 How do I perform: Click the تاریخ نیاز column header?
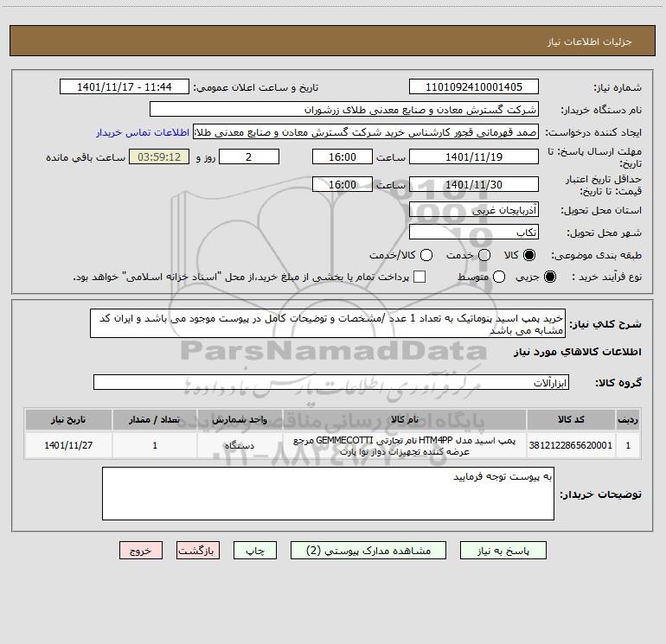coord(68,419)
